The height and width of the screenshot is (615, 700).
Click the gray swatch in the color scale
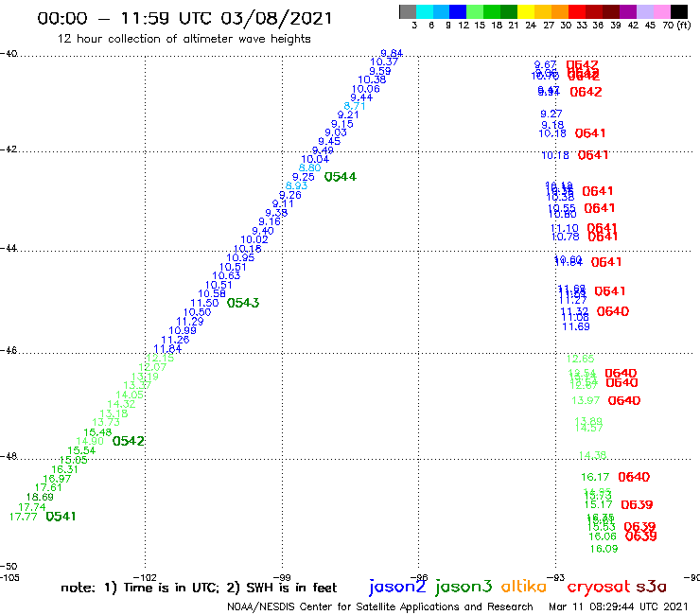(408, 11)
